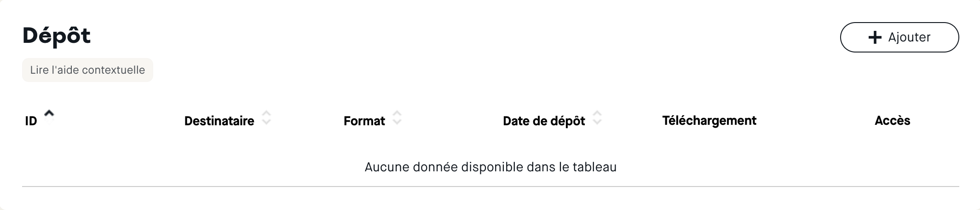
Task: Sort by the Date de dépôt header text
Action: (x=544, y=121)
